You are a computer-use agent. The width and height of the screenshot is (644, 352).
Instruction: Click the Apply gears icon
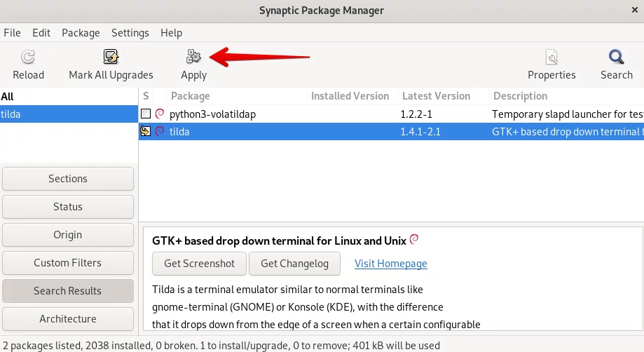[x=193, y=57]
